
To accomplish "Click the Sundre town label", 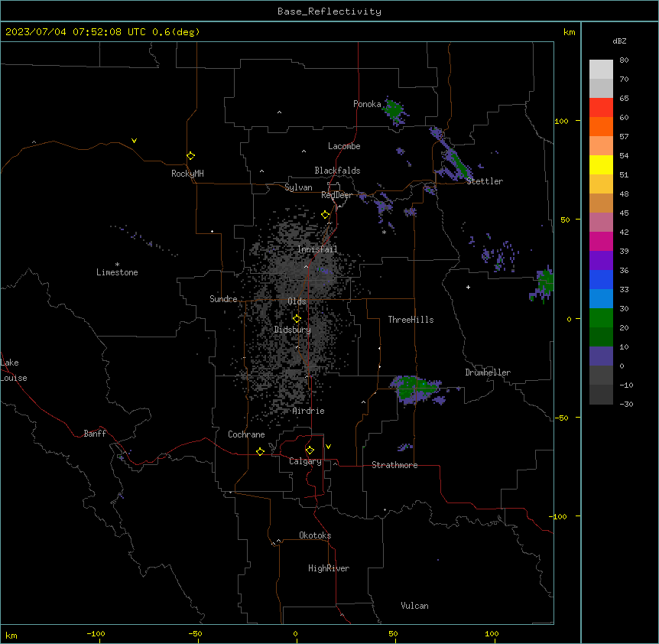I will coord(223,299).
